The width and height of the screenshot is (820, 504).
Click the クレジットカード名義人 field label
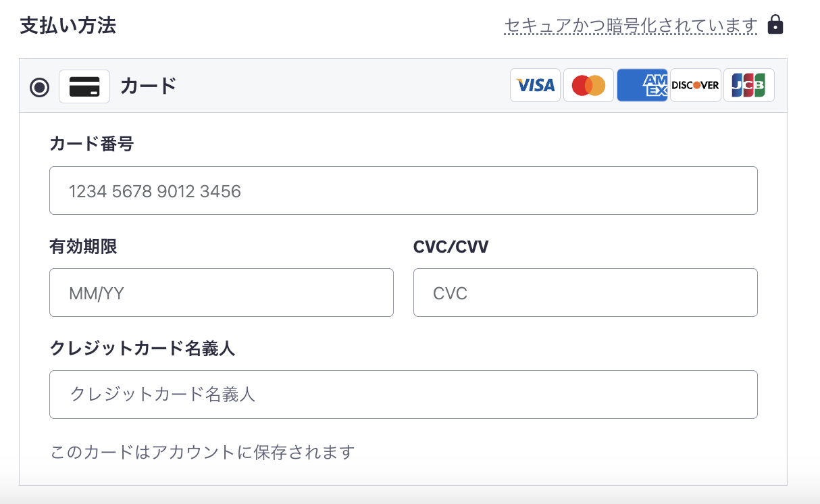143,349
